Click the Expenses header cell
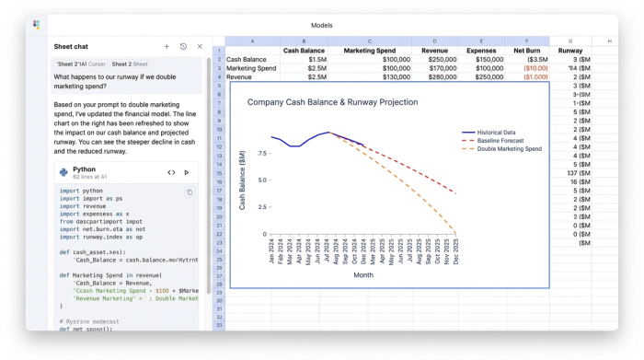 point(481,51)
